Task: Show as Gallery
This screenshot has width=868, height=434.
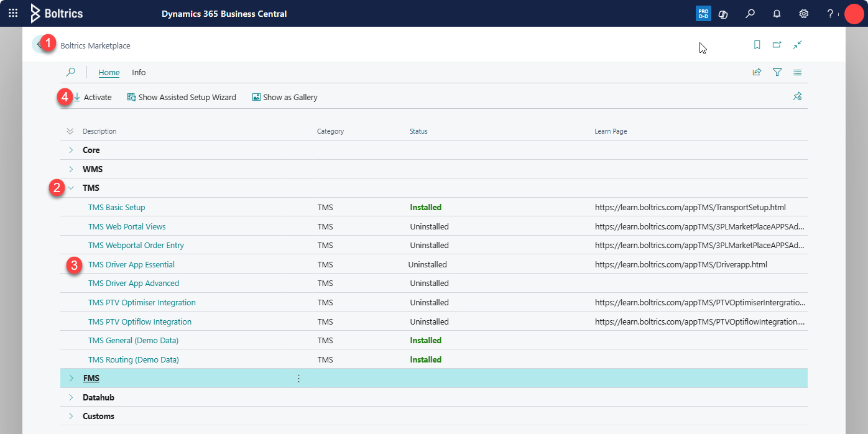Action: [x=285, y=97]
